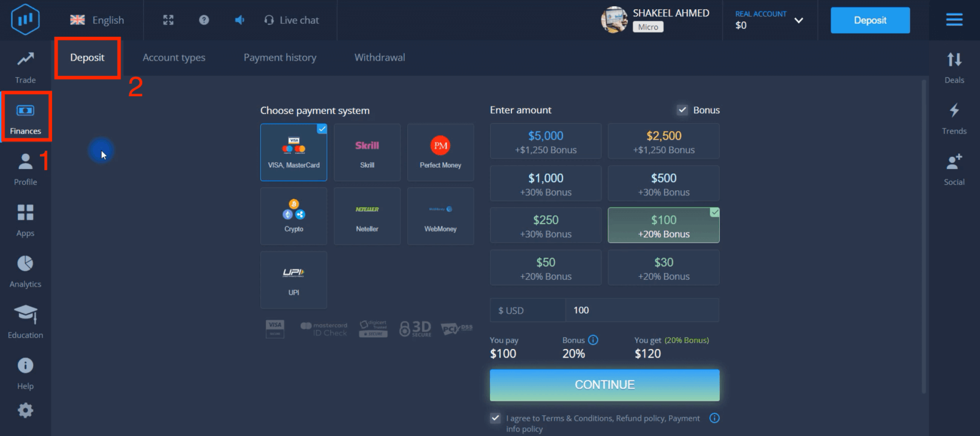The width and height of the screenshot is (980, 436).
Task: Switch to the Withdrawal tab
Action: click(379, 58)
